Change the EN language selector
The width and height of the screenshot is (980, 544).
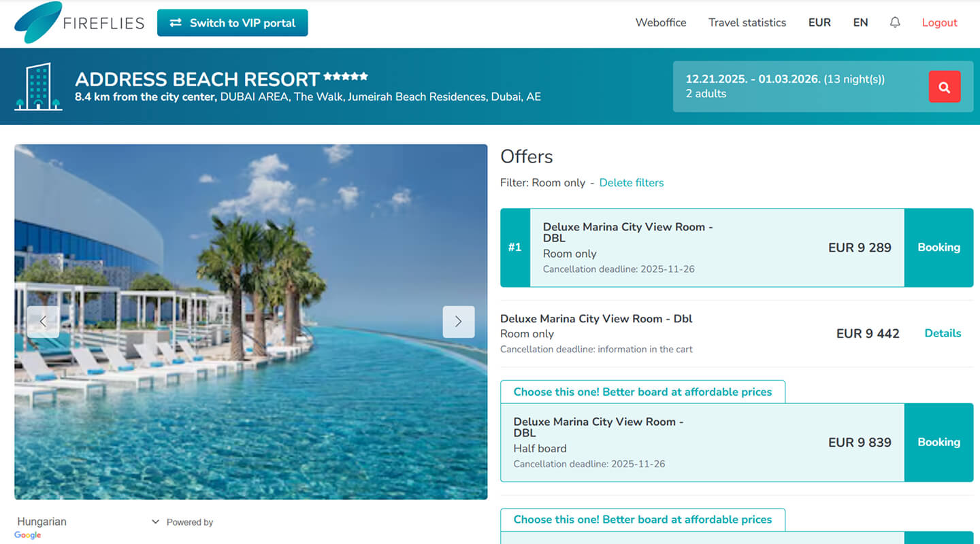coord(860,22)
